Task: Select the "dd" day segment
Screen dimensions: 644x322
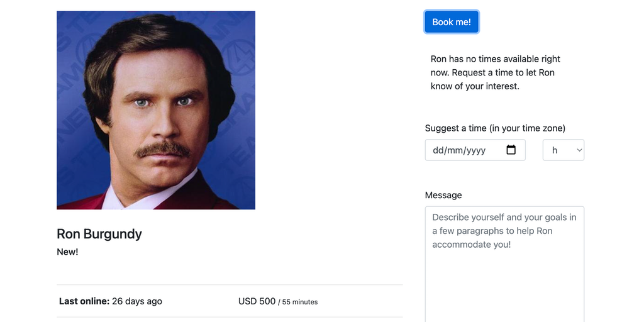Action: (438, 151)
